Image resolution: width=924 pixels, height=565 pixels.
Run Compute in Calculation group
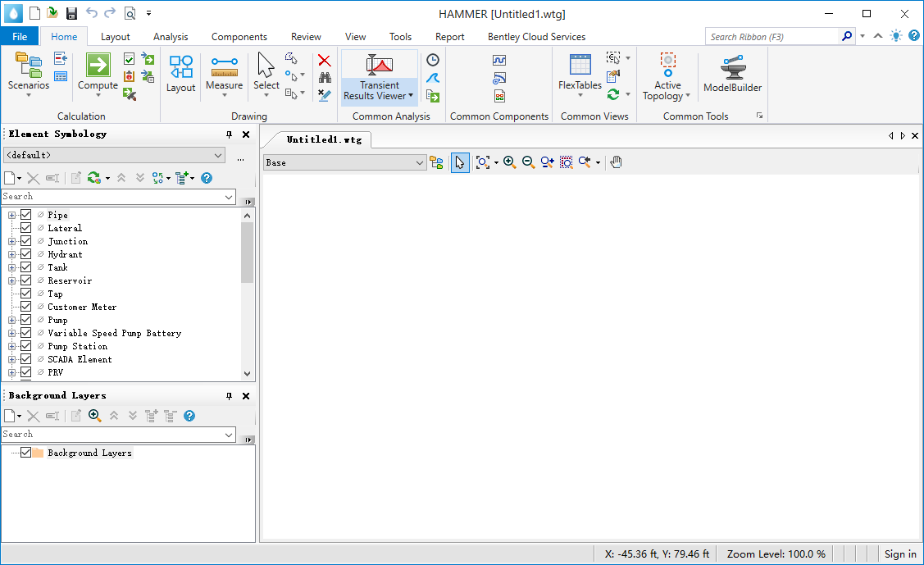pos(98,74)
